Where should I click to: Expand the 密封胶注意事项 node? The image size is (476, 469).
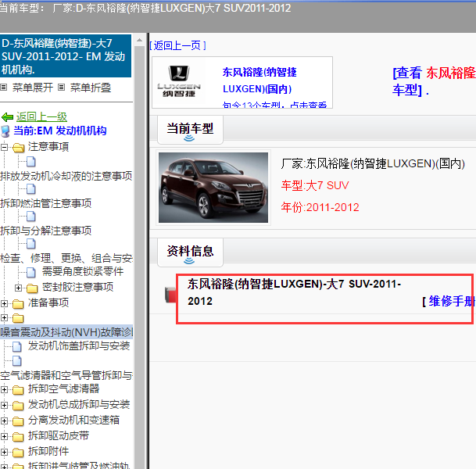point(18,288)
